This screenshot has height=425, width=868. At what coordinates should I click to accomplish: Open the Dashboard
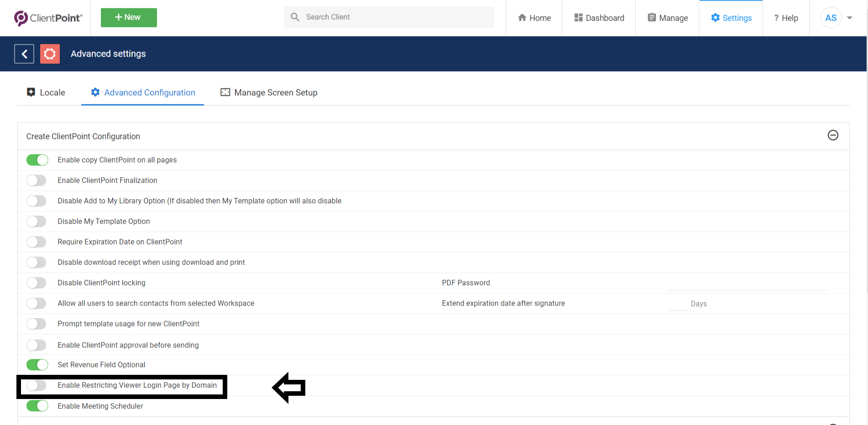[x=599, y=18]
